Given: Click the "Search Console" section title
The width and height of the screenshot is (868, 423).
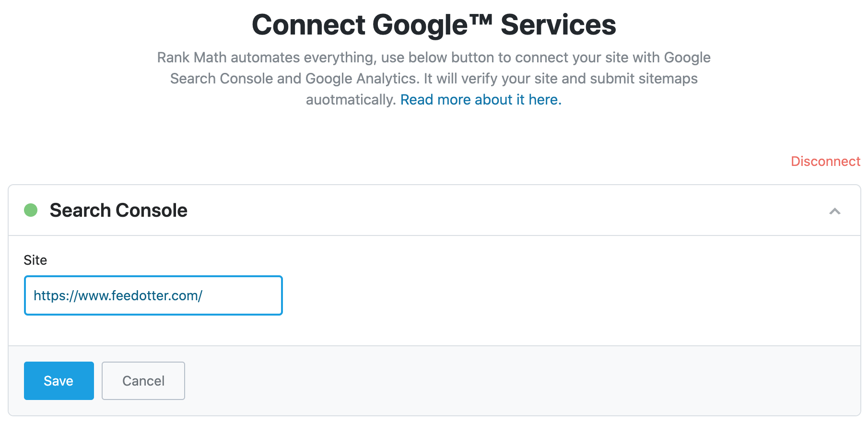Looking at the screenshot, I should [118, 210].
